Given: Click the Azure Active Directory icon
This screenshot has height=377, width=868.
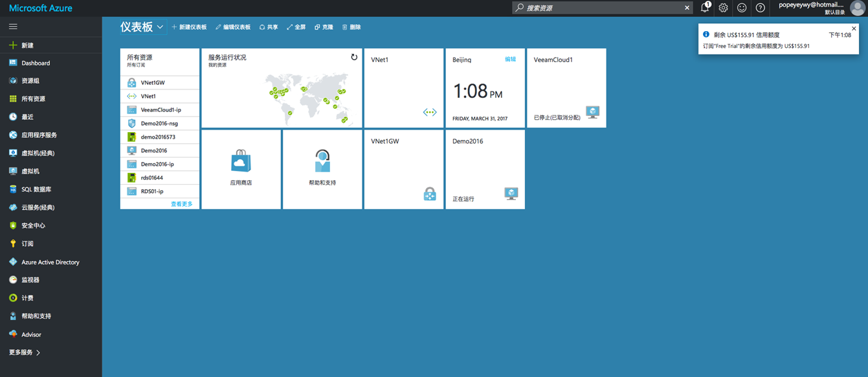Looking at the screenshot, I should (x=13, y=262).
